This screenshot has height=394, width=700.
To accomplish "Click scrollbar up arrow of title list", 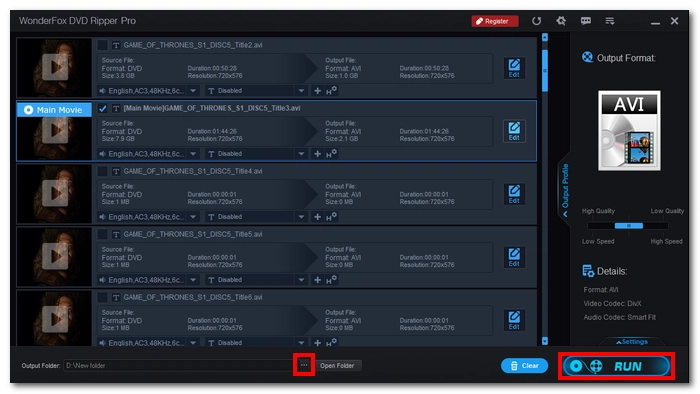I will tap(545, 37).
